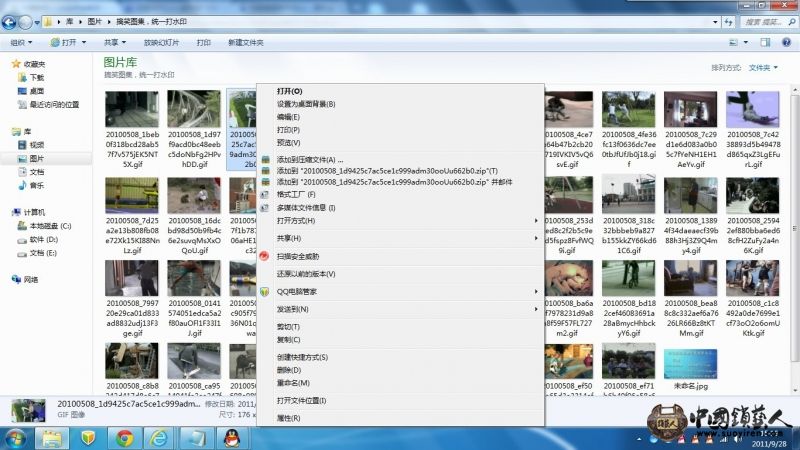
Task: Click the 打印 toolbar button
Action: pos(204,42)
